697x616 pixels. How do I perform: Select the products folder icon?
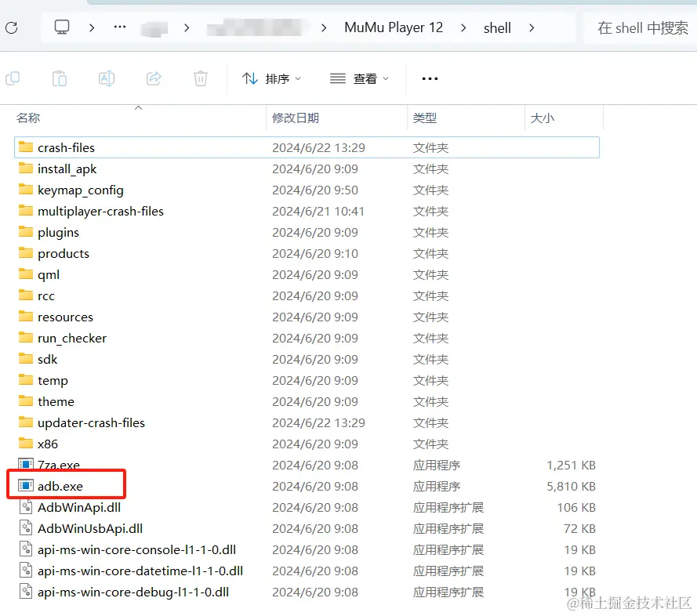26,253
